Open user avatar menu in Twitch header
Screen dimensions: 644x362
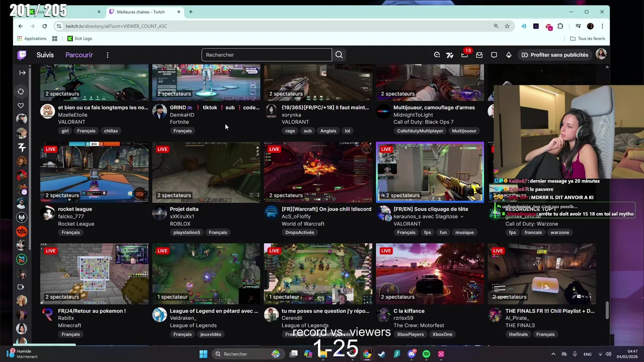click(x=601, y=55)
